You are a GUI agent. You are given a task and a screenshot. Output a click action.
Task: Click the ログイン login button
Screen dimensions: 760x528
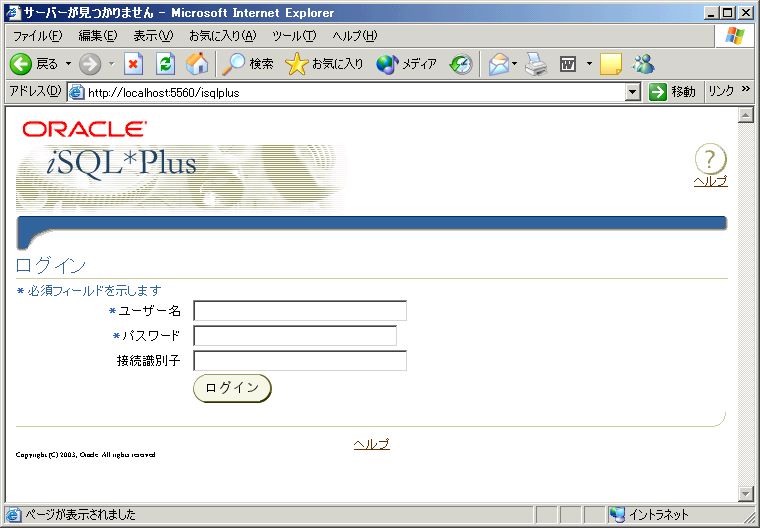[232, 388]
